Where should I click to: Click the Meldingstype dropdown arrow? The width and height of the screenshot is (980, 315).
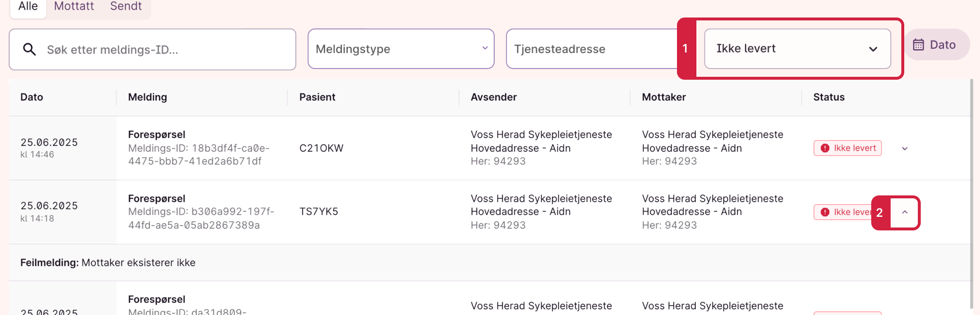click(485, 48)
